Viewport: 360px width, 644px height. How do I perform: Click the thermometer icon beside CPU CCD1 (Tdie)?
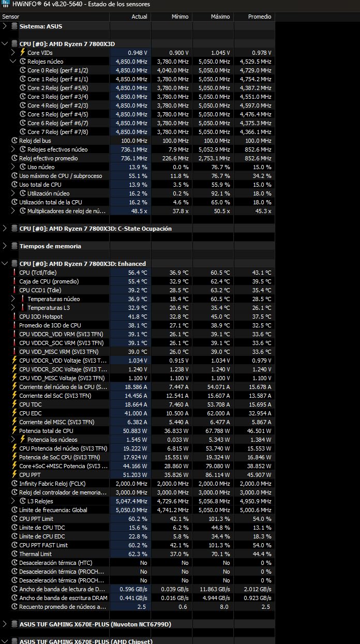[x=14, y=290]
